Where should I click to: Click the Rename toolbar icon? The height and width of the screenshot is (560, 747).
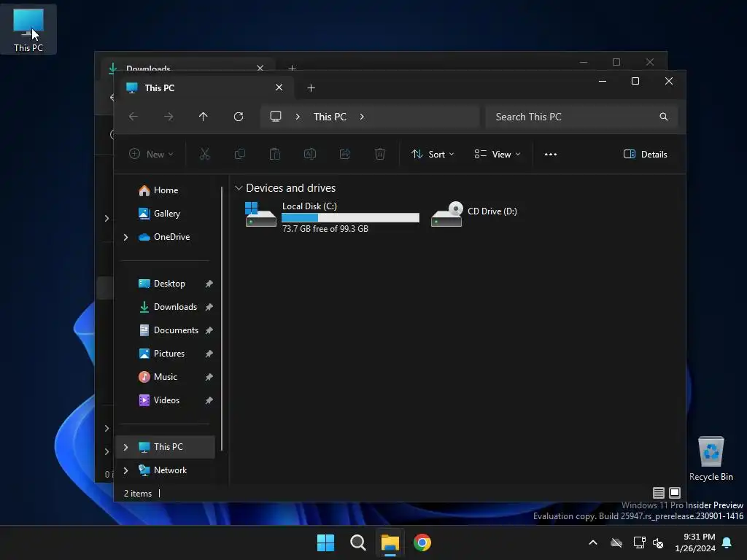[310, 154]
